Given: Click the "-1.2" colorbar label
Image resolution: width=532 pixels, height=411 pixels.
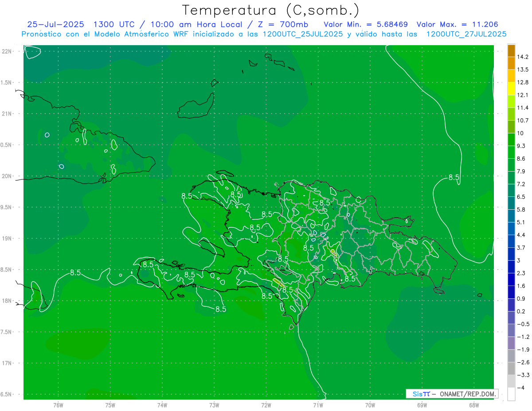Looking at the screenshot, I should [x=523, y=337].
